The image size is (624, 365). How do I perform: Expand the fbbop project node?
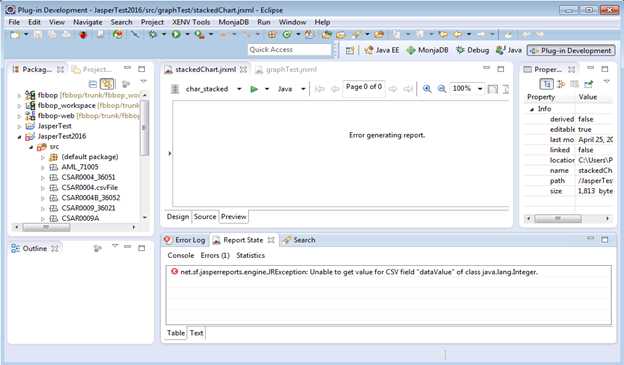tap(19, 96)
